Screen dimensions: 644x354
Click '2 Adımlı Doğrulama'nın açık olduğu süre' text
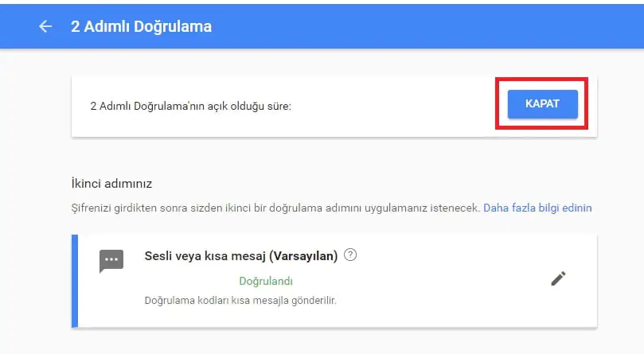point(191,105)
